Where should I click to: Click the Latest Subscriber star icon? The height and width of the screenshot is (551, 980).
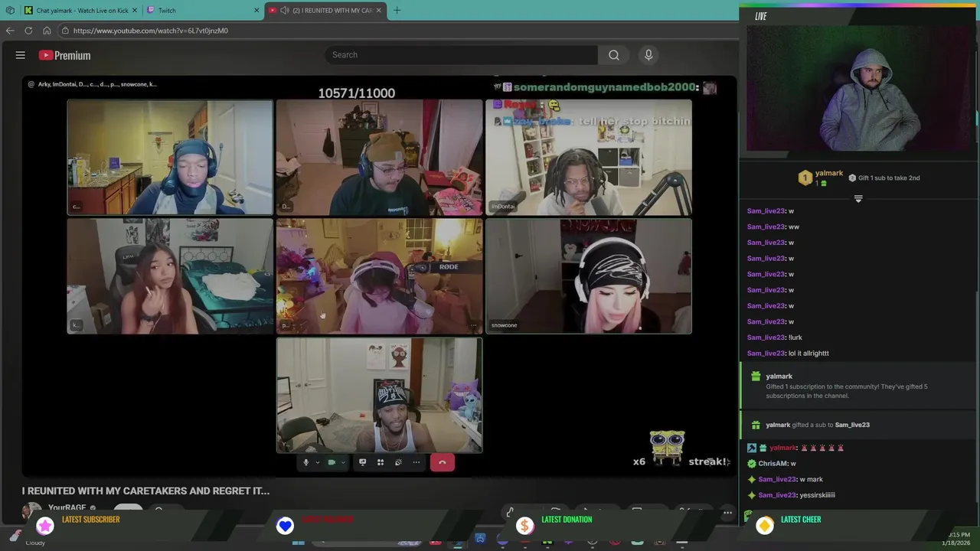pyautogui.click(x=45, y=525)
